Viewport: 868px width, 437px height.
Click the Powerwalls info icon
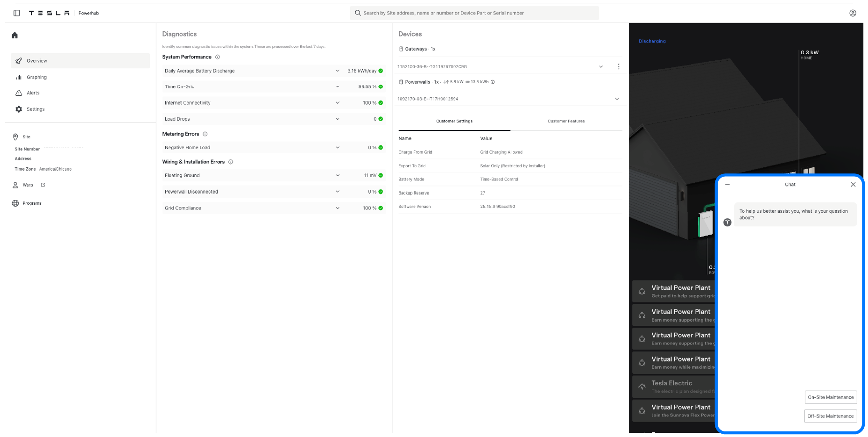pos(493,82)
